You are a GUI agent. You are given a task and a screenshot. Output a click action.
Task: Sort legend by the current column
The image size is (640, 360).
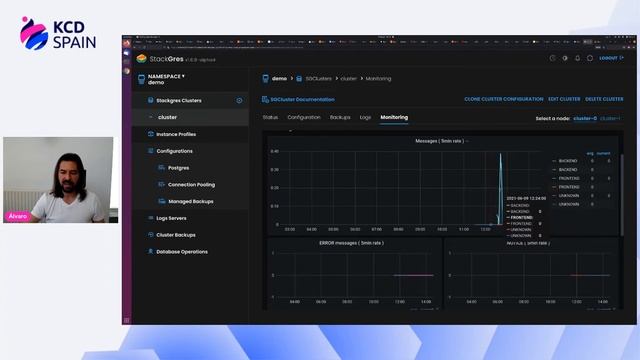pos(603,153)
